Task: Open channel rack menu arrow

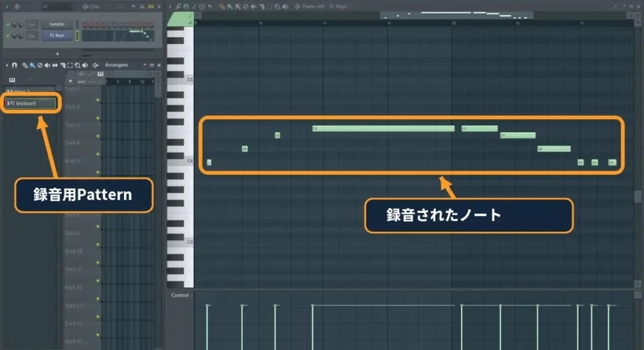Action: click(7, 6)
